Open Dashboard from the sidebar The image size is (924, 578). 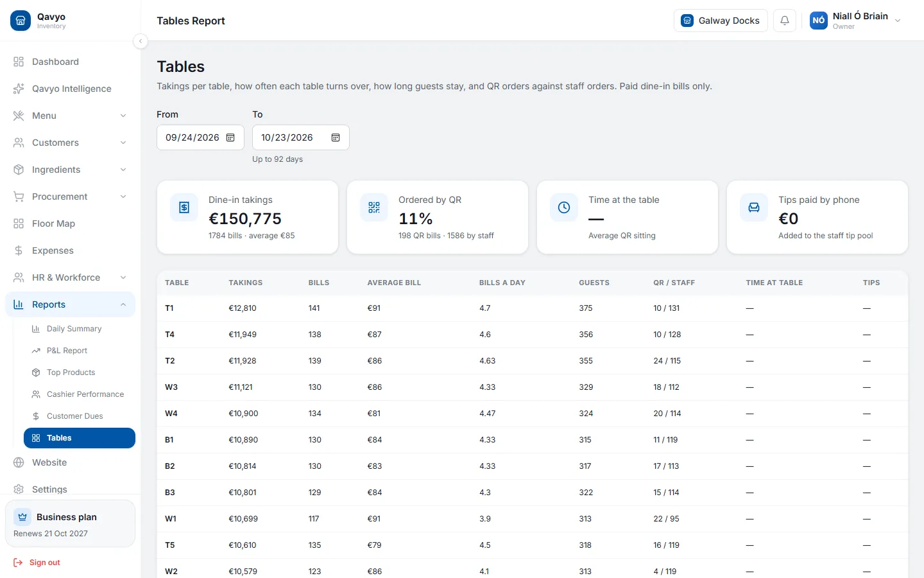71,62
